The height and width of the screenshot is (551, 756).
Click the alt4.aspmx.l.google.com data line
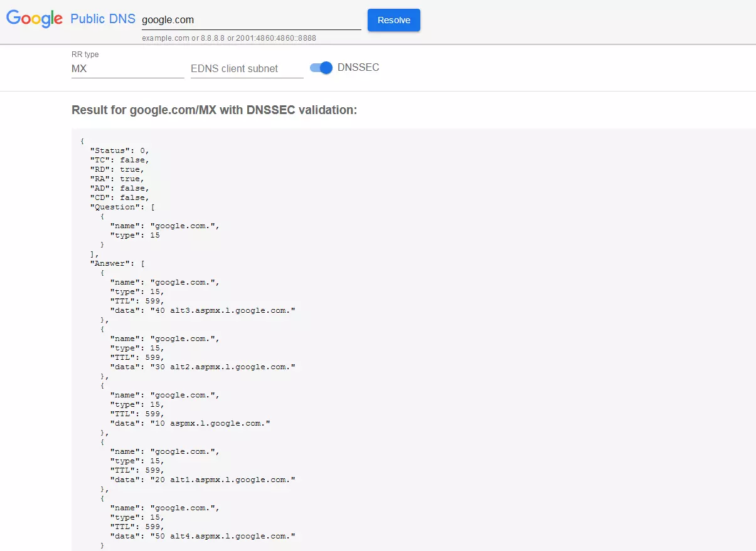[203, 536]
